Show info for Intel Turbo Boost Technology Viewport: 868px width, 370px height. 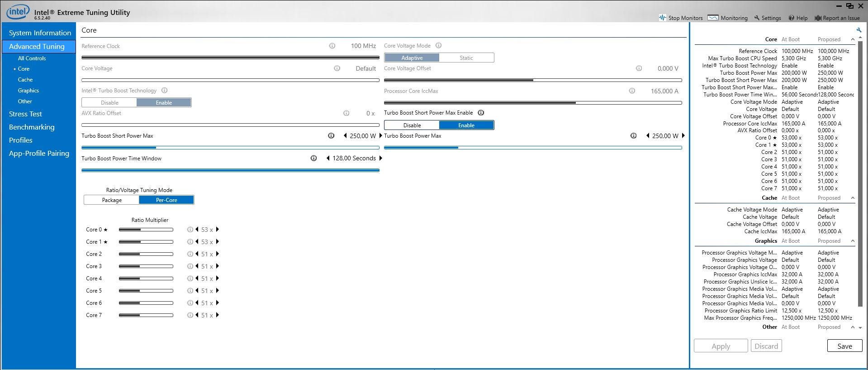(x=164, y=91)
